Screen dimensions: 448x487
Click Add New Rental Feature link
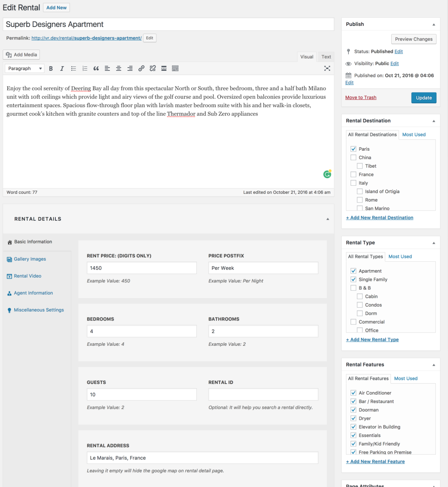tap(375, 462)
